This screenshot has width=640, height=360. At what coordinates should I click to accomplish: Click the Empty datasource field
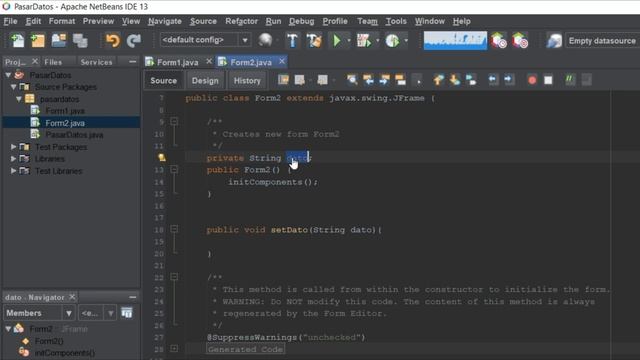click(x=602, y=41)
